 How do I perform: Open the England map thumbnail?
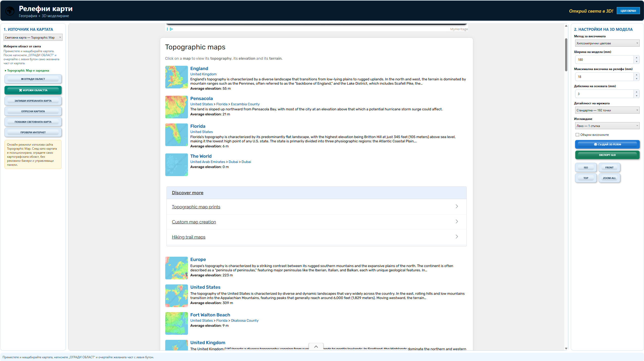[176, 77]
